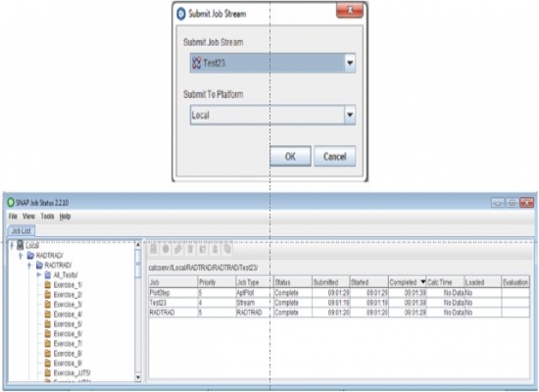
Task: Click the first grayed-out icon in job toolbar
Action: pyautogui.click(x=153, y=249)
